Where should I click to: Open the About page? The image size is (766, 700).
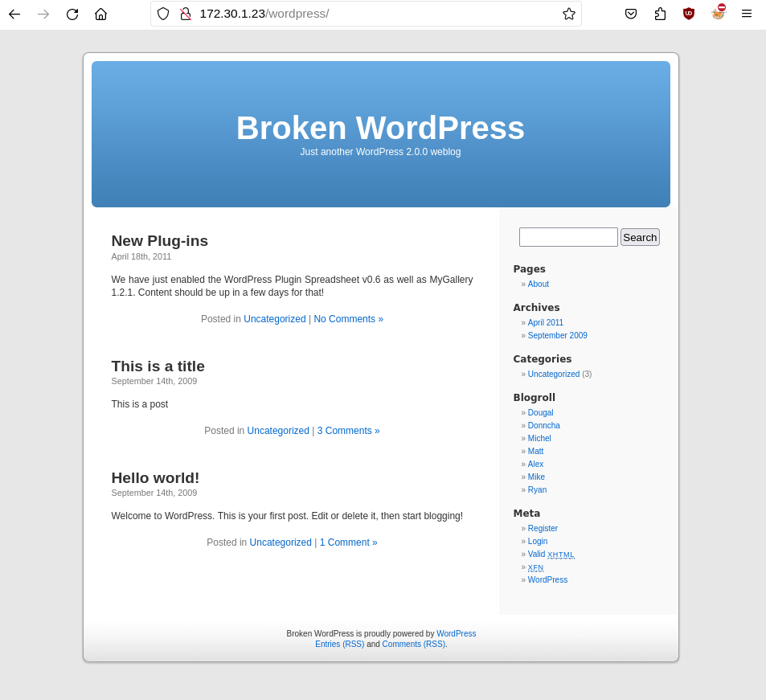pyautogui.click(x=538, y=284)
